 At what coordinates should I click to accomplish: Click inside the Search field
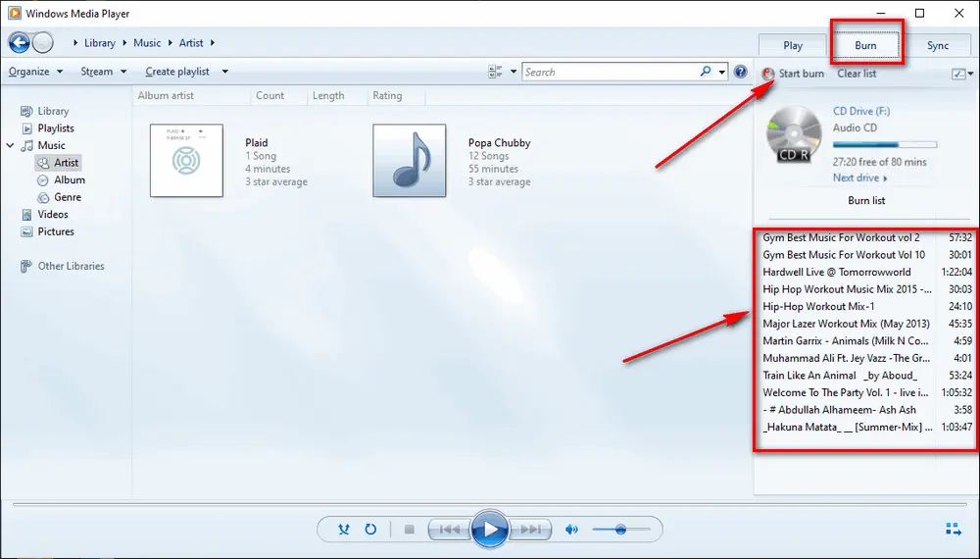point(612,72)
